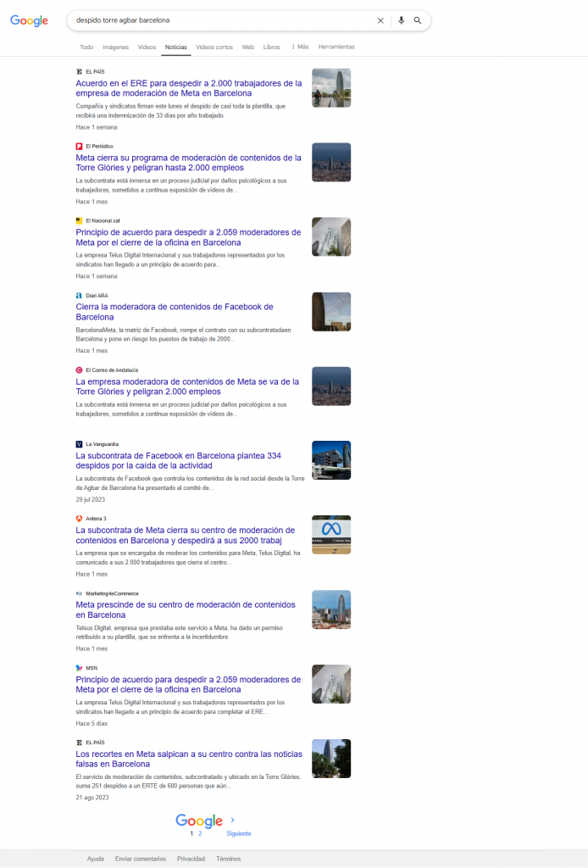This screenshot has height=868, width=588.
Task: Open Antena 3 article on Meta subcontrata
Action: click(x=186, y=536)
